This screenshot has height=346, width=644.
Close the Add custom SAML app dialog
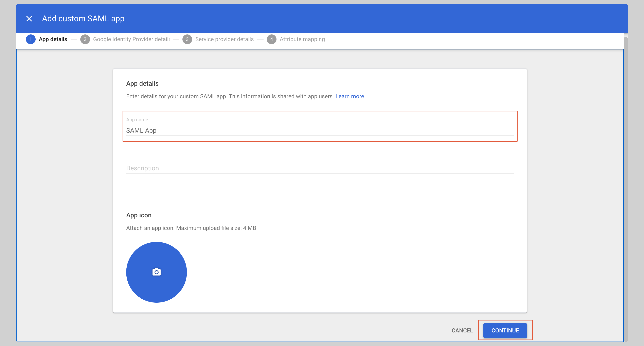click(x=29, y=18)
